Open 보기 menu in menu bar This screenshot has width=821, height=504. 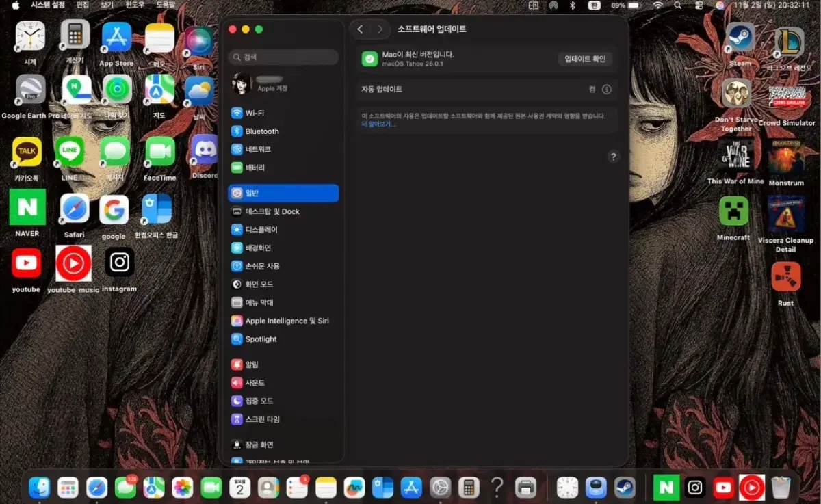click(x=107, y=5)
